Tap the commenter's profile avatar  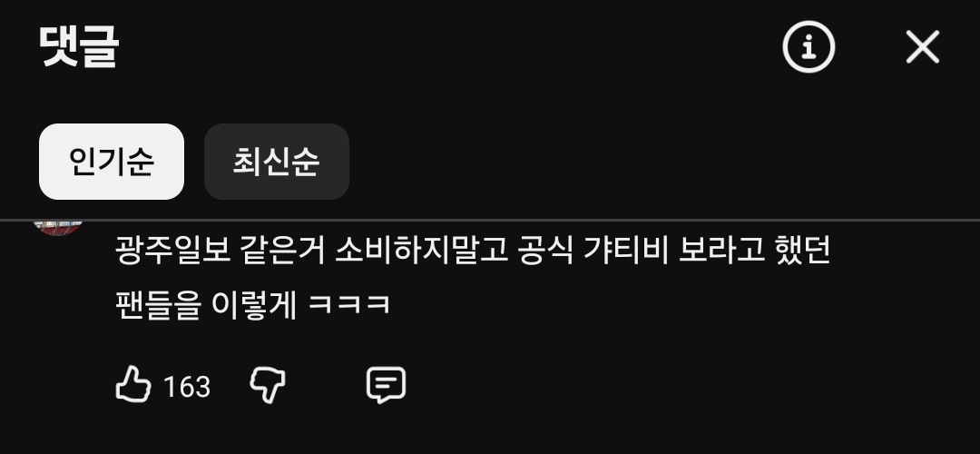click(59, 226)
